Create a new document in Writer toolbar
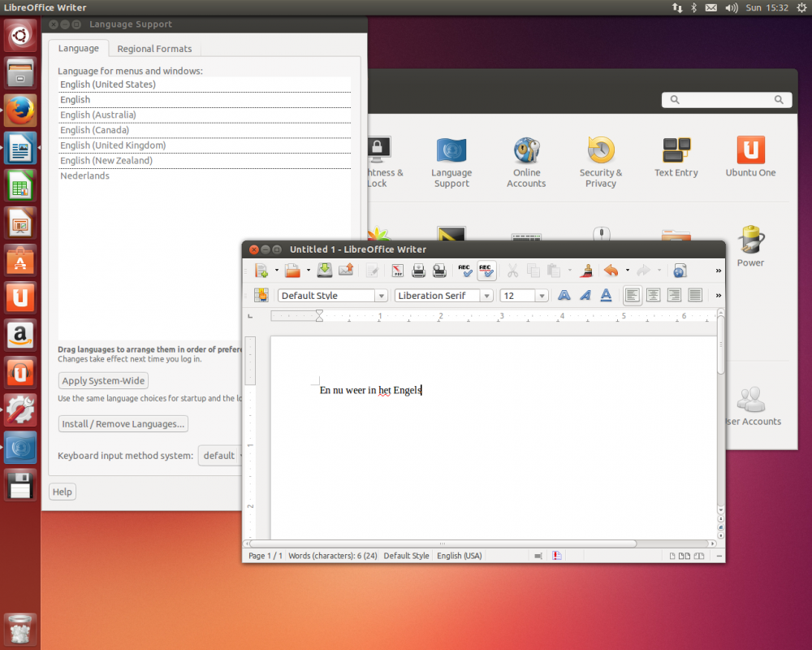Image resolution: width=812 pixels, height=650 pixels. click(261, 271)
